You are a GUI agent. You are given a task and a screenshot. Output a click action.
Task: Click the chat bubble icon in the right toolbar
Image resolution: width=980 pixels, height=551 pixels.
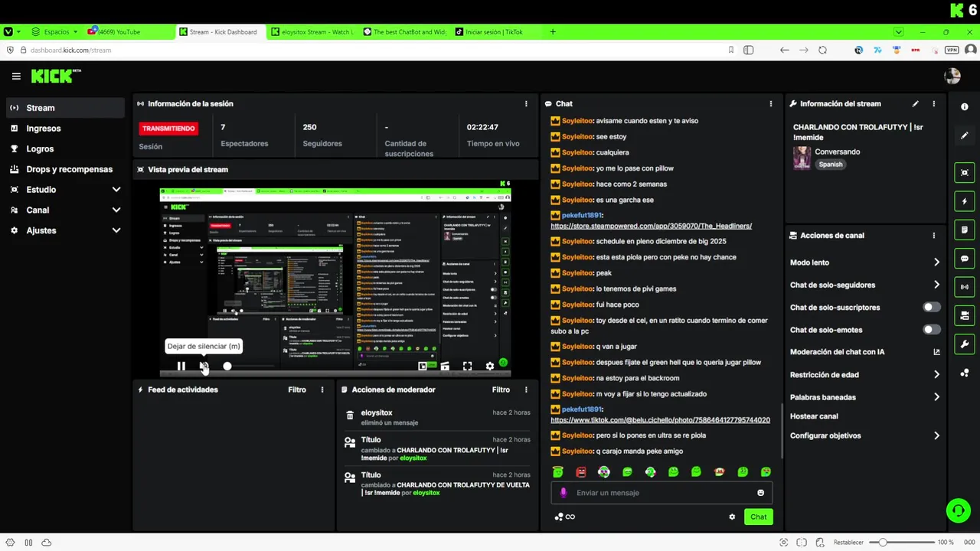coord(965,259)
